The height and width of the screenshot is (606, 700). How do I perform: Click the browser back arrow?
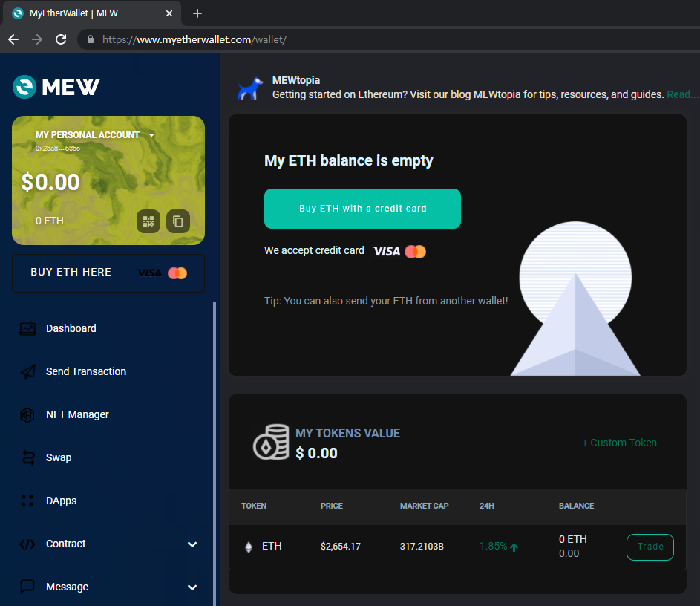pyautogui.click(x=13, y=40)
